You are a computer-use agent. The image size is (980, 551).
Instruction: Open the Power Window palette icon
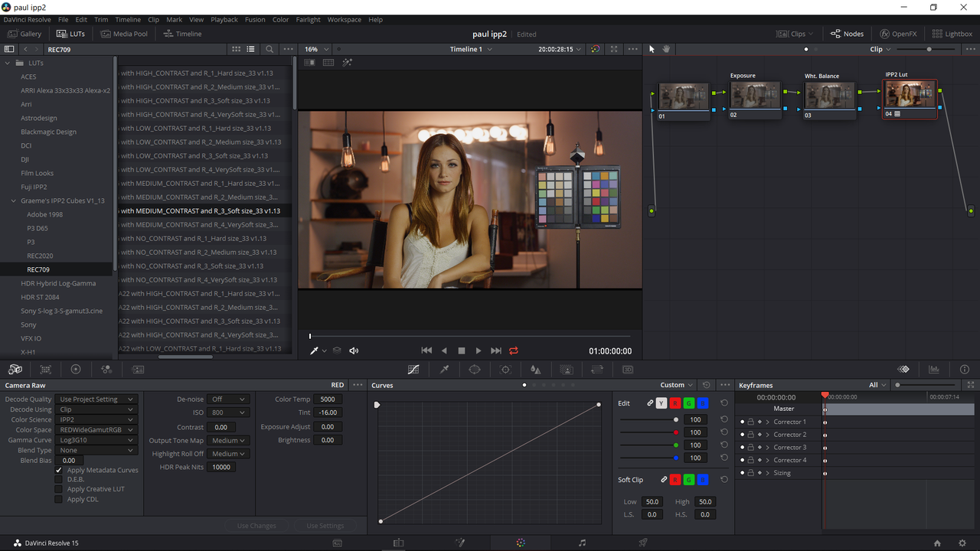[x=475, y=369]
